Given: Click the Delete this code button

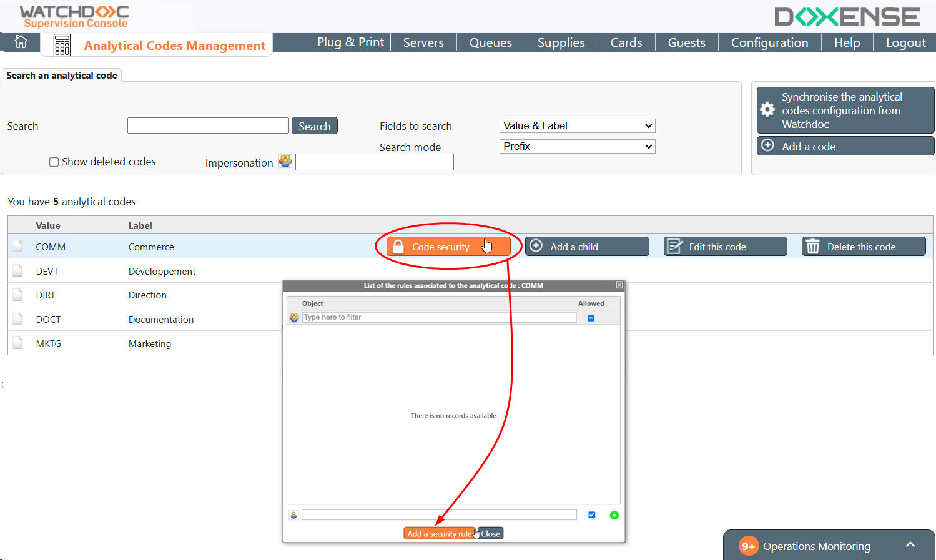Looking at the screenshot, I should click(863, 247).
